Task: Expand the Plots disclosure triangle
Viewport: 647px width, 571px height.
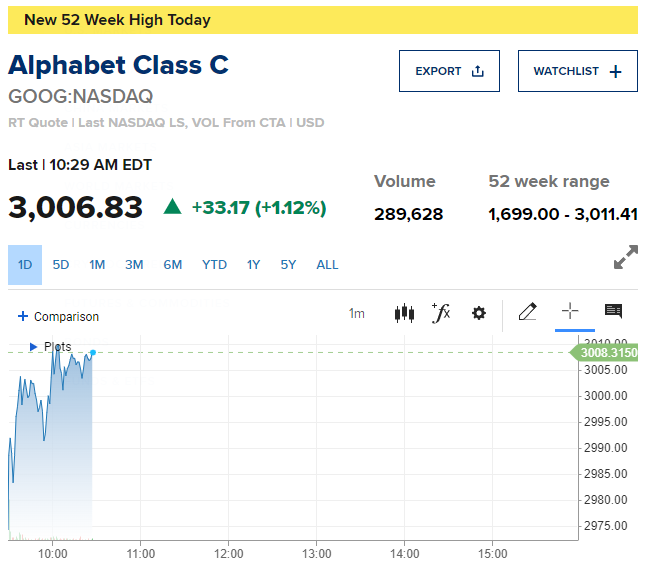Action: pos(33,347)
